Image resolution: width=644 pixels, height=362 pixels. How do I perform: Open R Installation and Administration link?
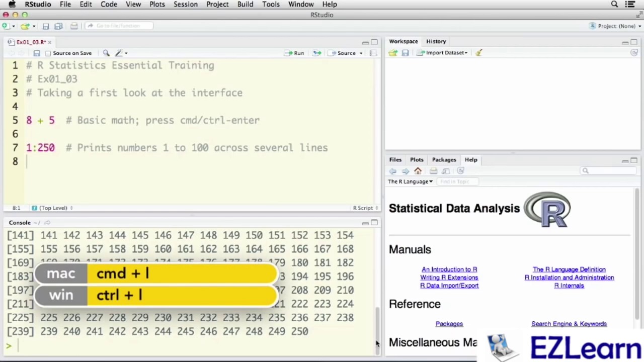click(x=569, y=278)
